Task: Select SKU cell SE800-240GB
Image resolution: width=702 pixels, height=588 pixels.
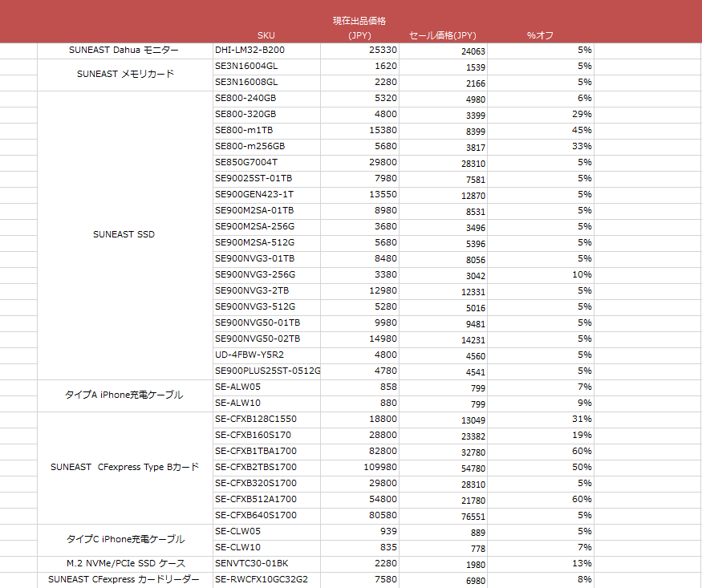Action: pyautogui.click(x=267, y=99)
